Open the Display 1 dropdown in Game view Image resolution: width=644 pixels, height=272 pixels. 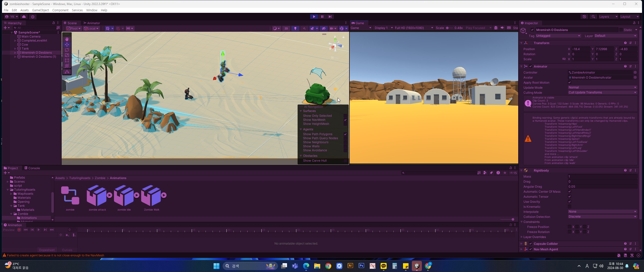pyautogui.click(x=384, y=28)
